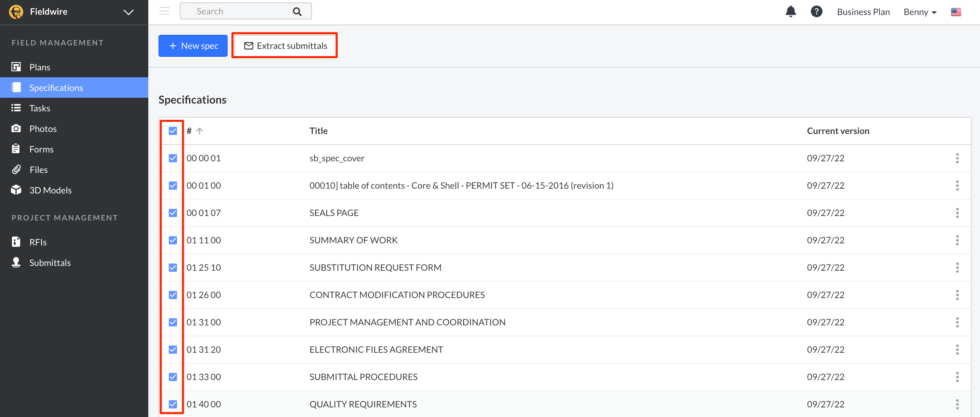Open three-dot menu for SEALS PAGE row
The width and height of the screenshot is (980, 417).
tap(957, 213)
